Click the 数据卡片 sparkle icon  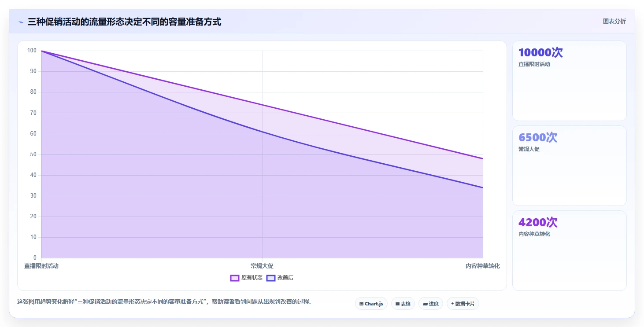click(x=452, y=304)
